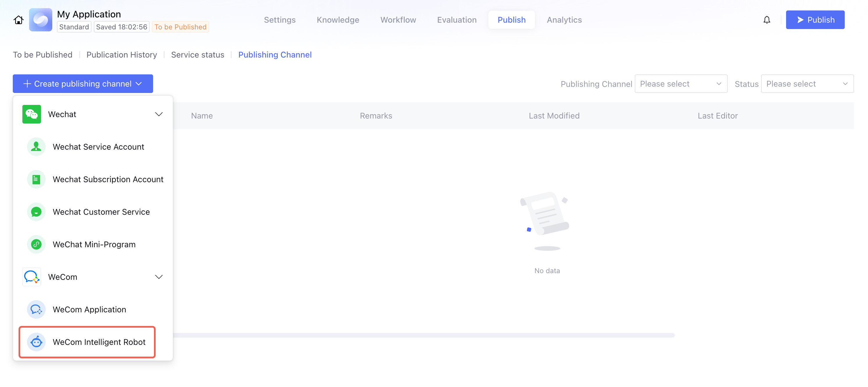The image size is (868, 387).
Task: Open the Status filter dropdown
Action: coord(807,84)
